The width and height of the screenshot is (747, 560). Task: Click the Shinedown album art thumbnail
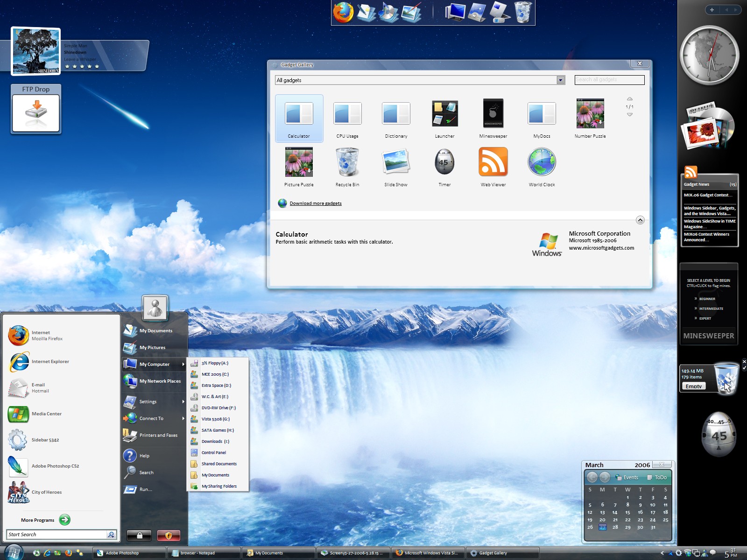point(36,51)
